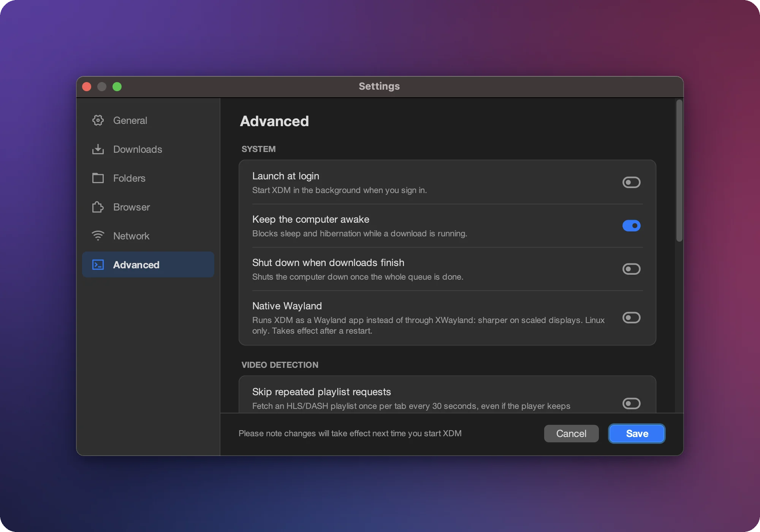Turn on Native Wayland switch

point(631,318)
